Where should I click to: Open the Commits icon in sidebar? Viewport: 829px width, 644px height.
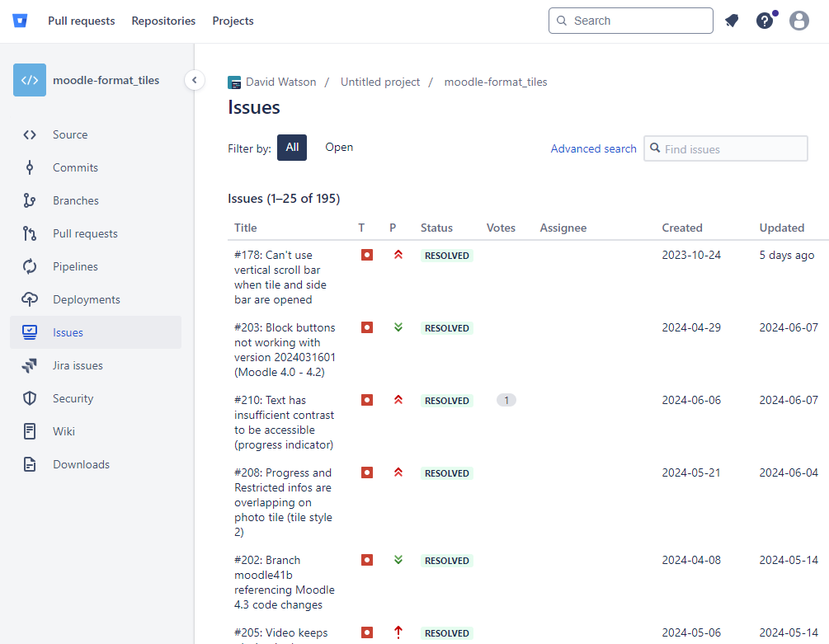(30, 167)
